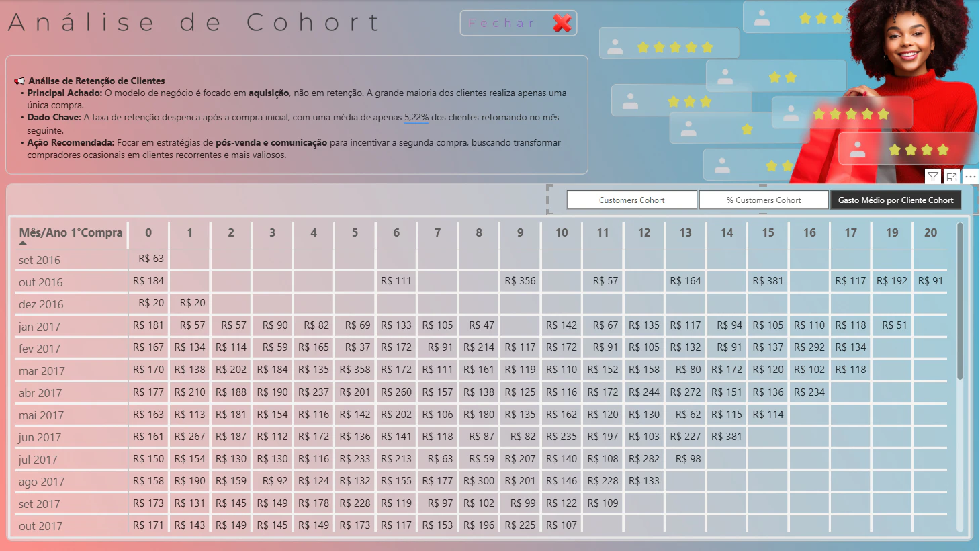
Task: Click R$ 356 in the out 2016 row
Action: 521,281
